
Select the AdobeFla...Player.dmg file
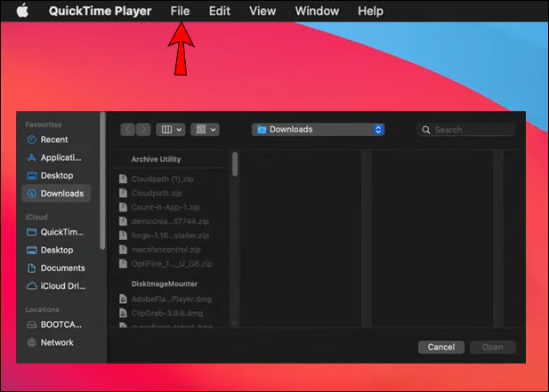173,300
